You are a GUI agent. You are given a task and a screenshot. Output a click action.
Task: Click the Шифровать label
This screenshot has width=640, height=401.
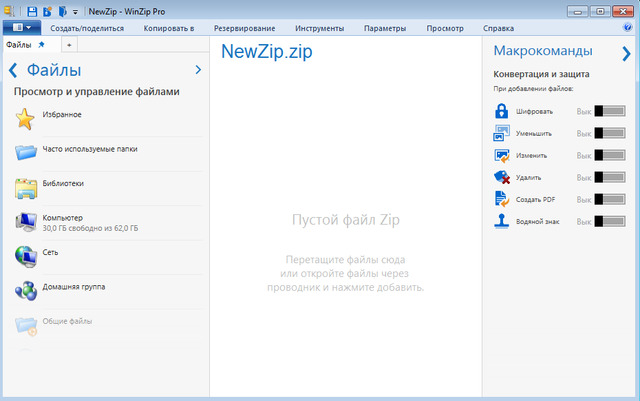pos(534,111)
